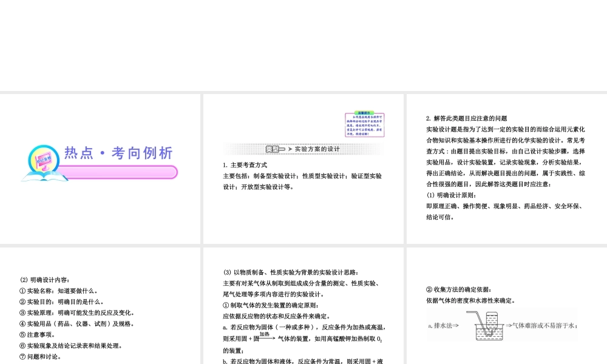Click '② 实验目的：明确目的是什么。'
This screenshot has height=364, width=607.
click(x=62, y=302)
